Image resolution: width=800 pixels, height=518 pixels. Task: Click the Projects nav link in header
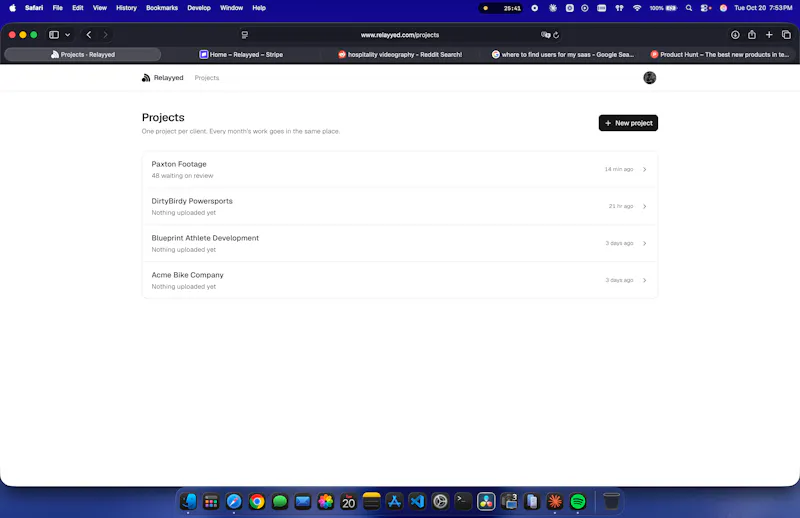pyautogui.click(x=207, y=78)
